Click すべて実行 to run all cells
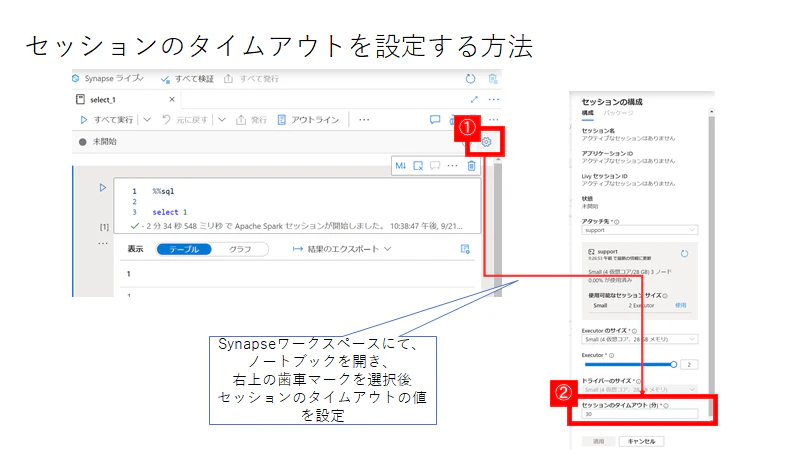Image resolution: width=800 pixels, height=450 pixels. tap(107, 120)
